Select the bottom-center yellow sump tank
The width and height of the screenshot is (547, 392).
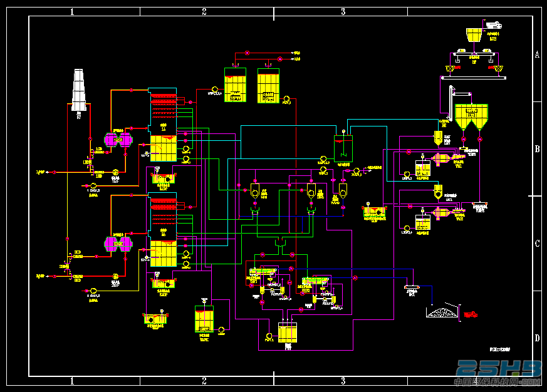tap(288, 333)
